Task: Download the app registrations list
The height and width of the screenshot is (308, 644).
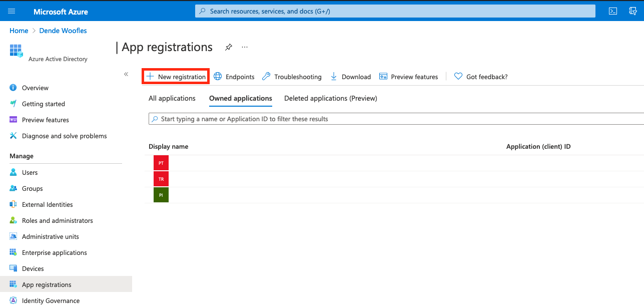Action: coord(350,77)
